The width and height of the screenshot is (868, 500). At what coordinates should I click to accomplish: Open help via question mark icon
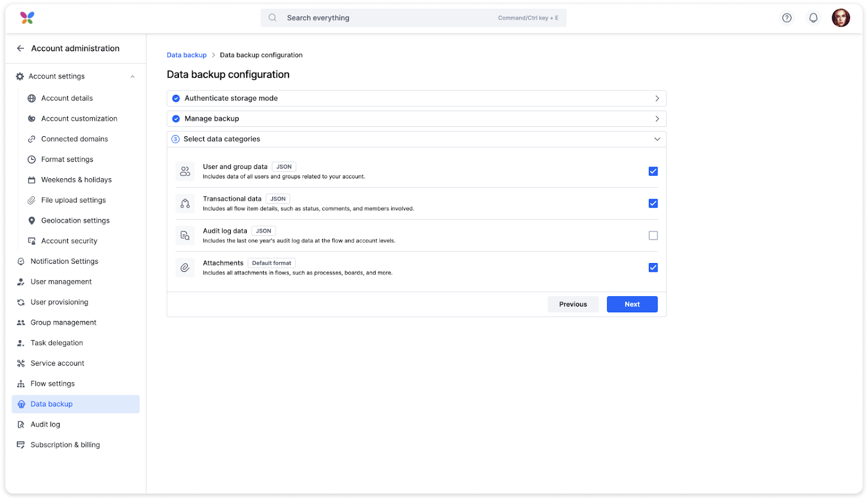[787, 18]
